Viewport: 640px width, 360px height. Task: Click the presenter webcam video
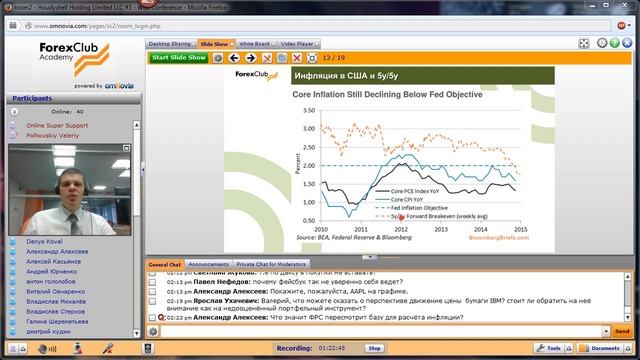pos(70,189)
